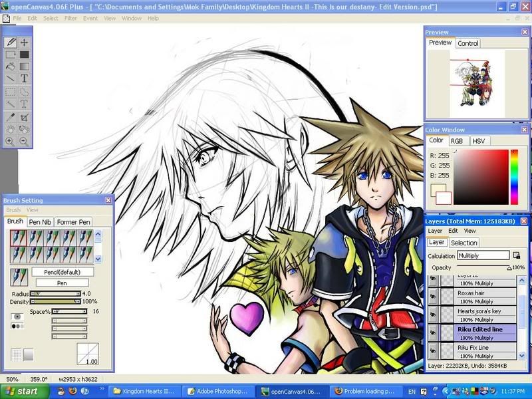Image resolution: width=532 pixels, height=399 pixels.
Task: Adjust the layer Opacity slider
Action: (x=484, y=268)
